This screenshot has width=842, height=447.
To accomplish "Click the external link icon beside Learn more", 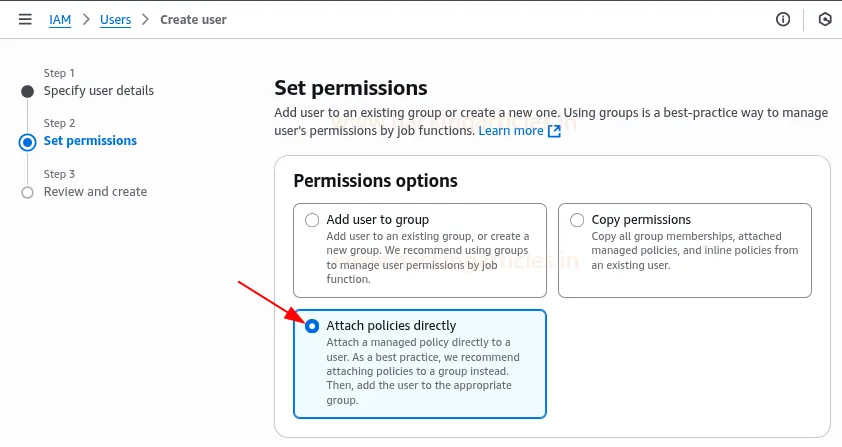I will [x=555, y=131].
